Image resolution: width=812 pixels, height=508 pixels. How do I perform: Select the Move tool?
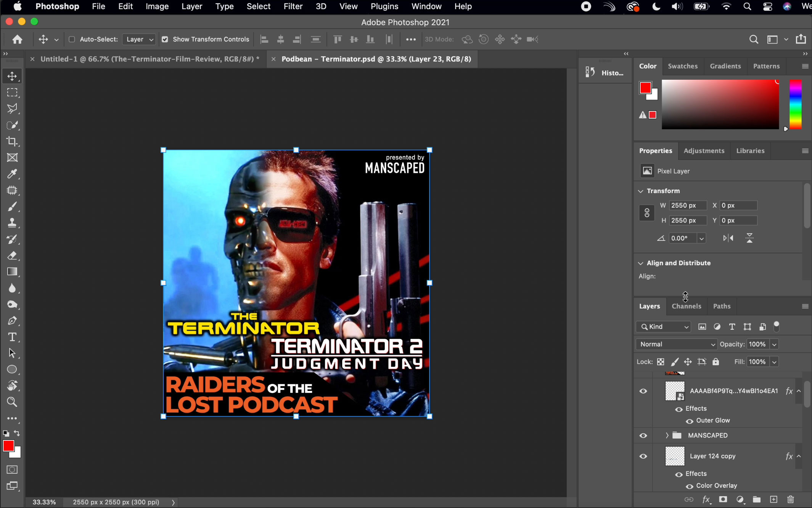(x=12, y=76)
